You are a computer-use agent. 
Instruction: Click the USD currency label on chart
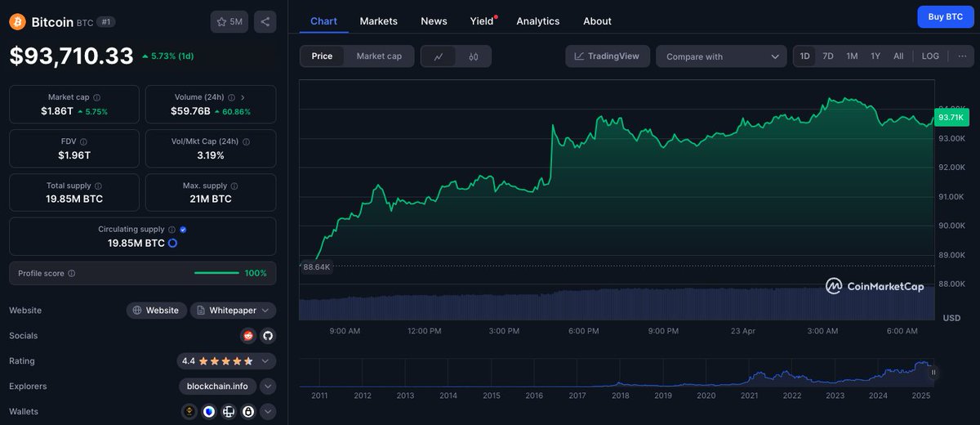951,317
